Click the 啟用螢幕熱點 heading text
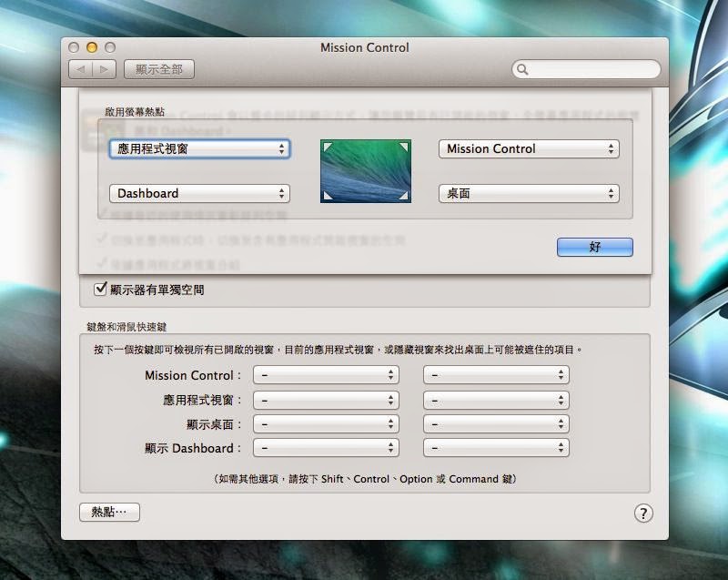This screenshot has width=728, height=580. coord(135,112)
